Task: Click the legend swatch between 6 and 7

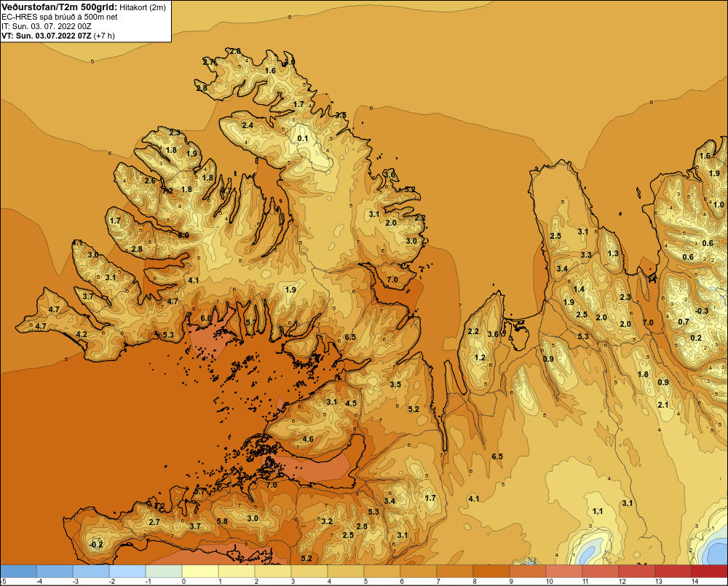Action: [419, 571]
